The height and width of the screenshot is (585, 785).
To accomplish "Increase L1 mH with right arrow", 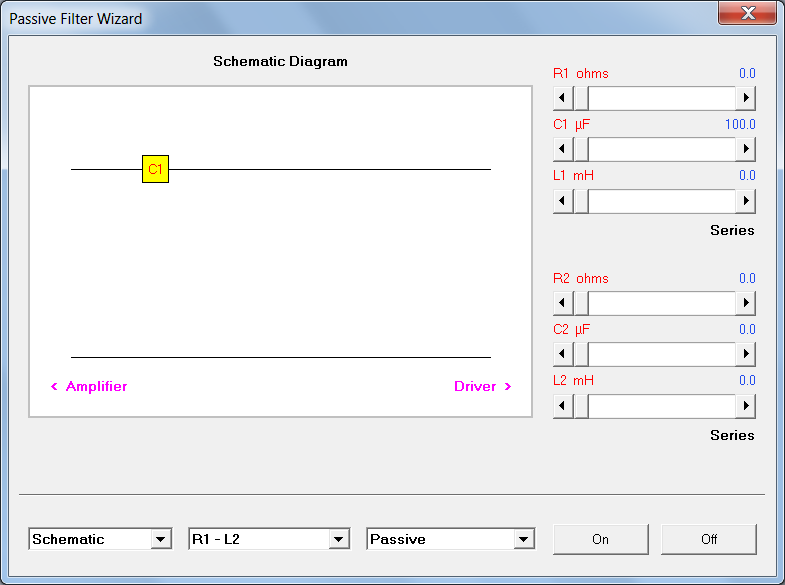I will pos(745,201).
